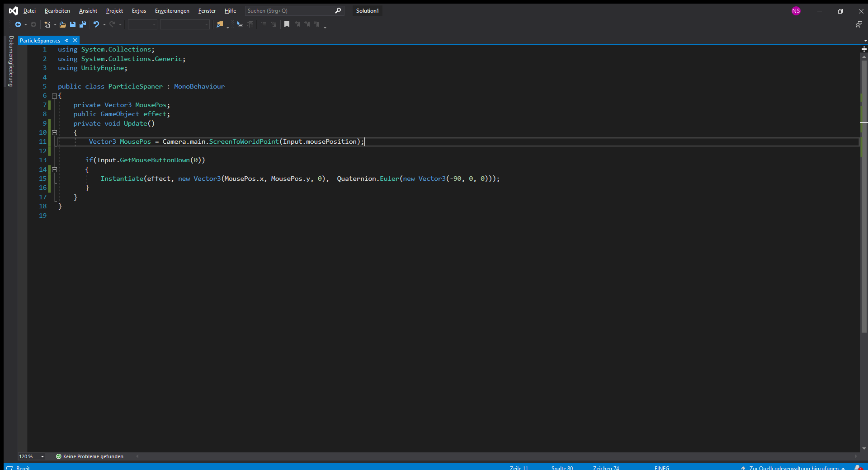Open the document tabs list dropdown arrow

click(865, 41)
